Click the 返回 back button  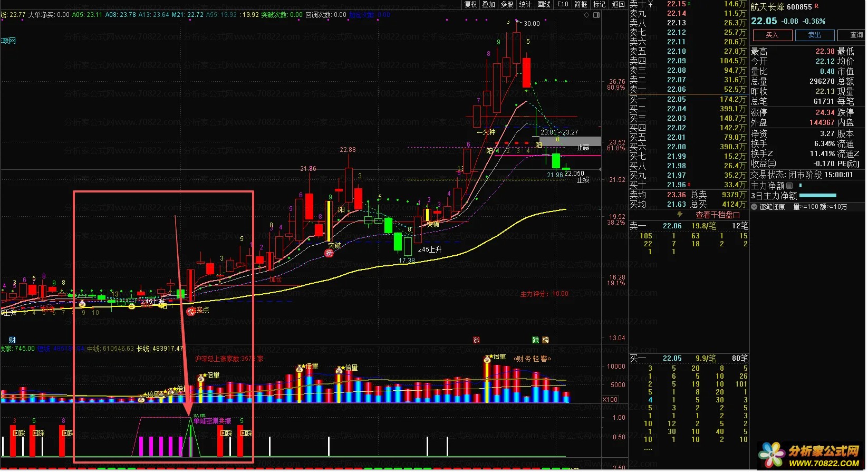coord(618,4)
